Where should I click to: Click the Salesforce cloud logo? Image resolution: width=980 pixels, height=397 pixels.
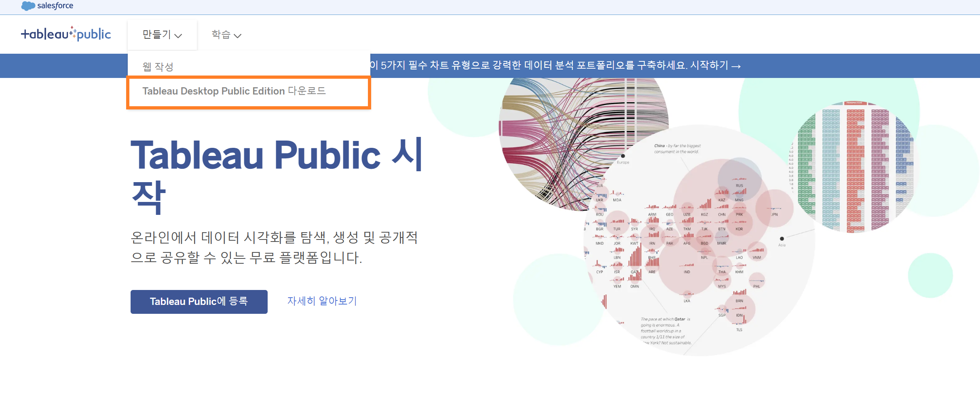[x=47, y=6]
